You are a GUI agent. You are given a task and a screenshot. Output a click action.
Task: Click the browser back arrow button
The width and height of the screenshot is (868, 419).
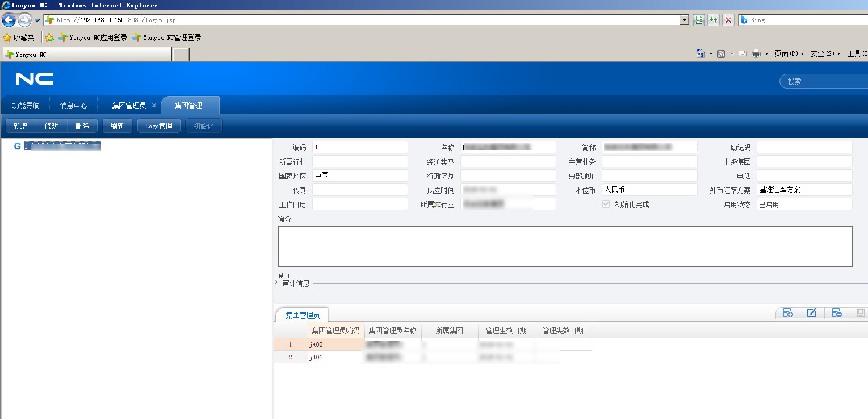tap(9, 20)
